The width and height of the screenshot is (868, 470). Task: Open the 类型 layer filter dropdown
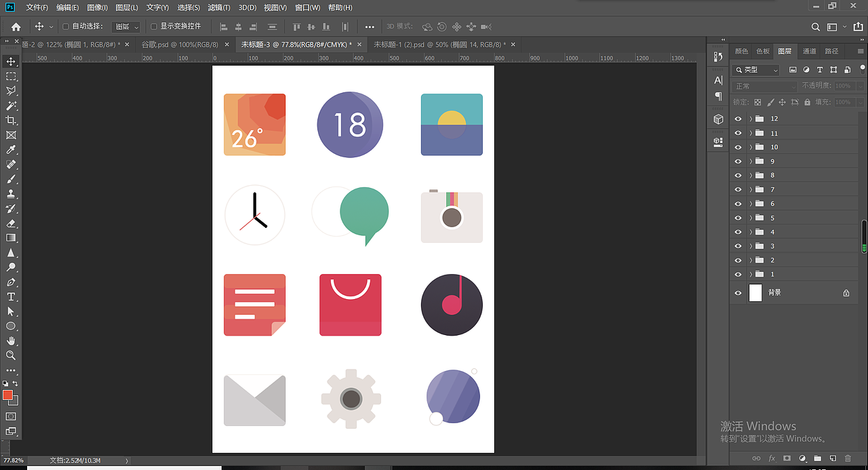pyautogui.click(x=756, y=70)
